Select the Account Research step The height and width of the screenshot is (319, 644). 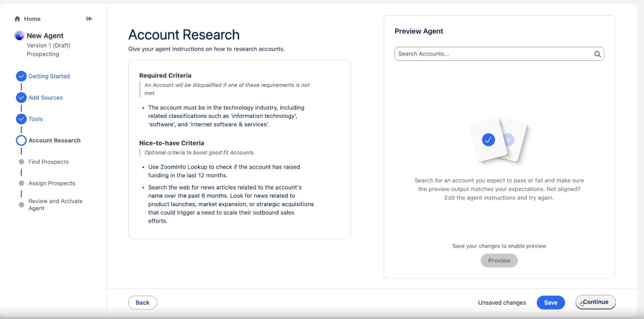coord(54,141)
